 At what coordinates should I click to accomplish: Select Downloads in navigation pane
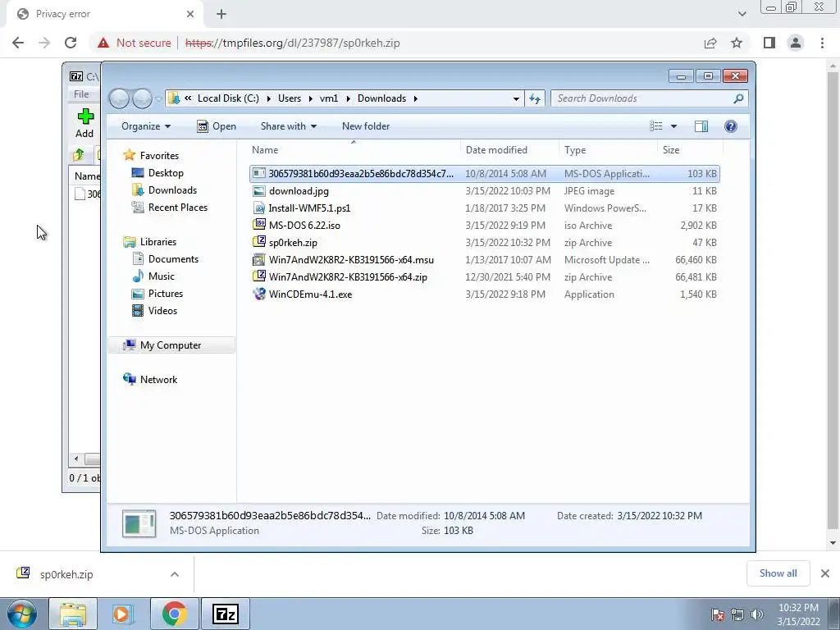(x=172, y=190)
